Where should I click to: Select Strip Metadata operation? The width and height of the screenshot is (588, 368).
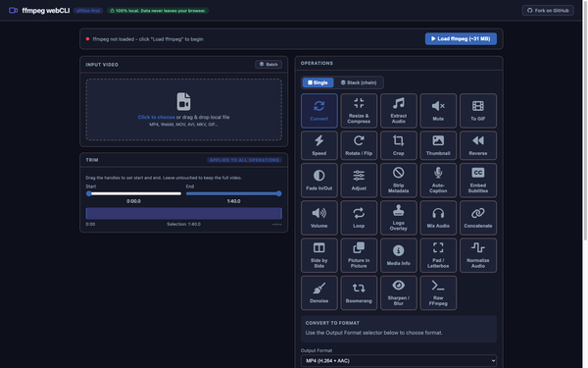[x=399, y=181]
